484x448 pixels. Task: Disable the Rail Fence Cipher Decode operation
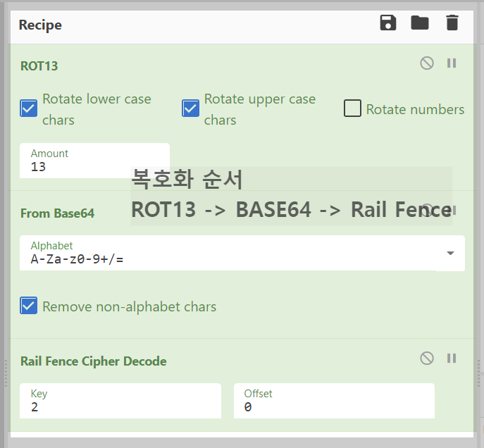point(427,359)
